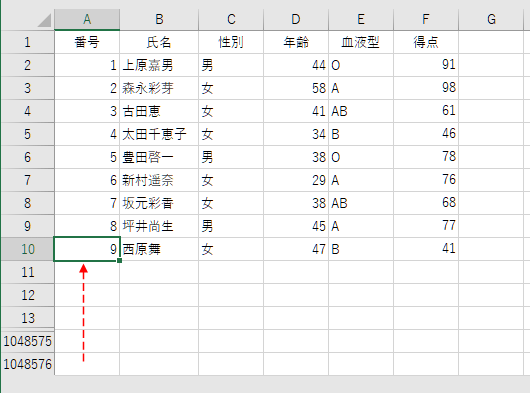Click the 得点 header cell
Image resolution: width=530 pixels, height=393 pixels.
tap(426, 42)
